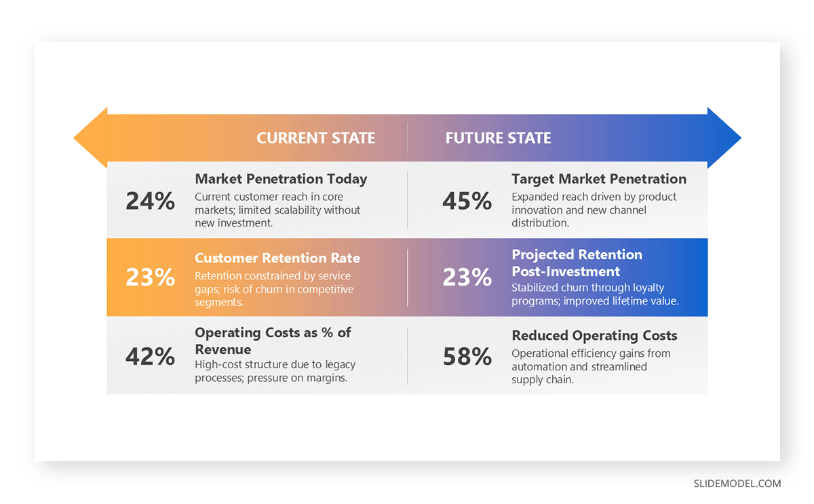Click the "Stabilized churn through loyalty programs" description
Image resolution: width=814 pixels, height=504 pixels.
click(x=595, y=294)
